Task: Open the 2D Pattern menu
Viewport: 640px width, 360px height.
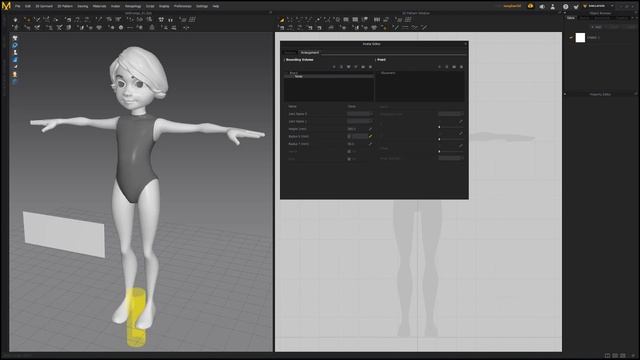Action: click(65, 6)
